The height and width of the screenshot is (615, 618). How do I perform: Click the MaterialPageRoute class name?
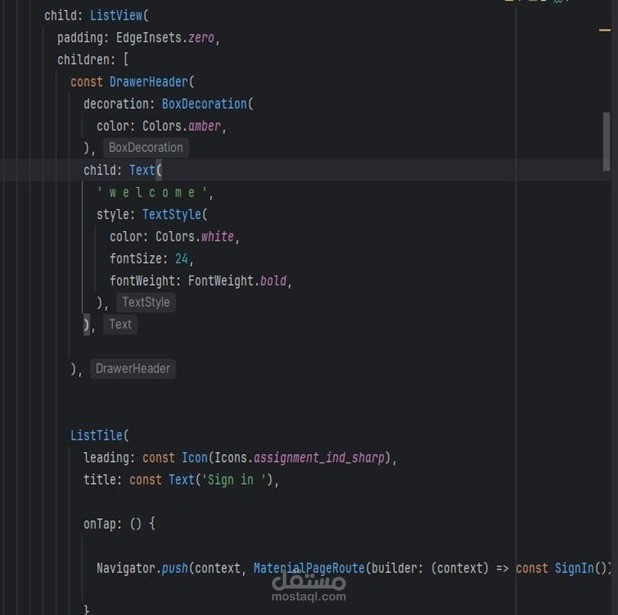[309, 568]
